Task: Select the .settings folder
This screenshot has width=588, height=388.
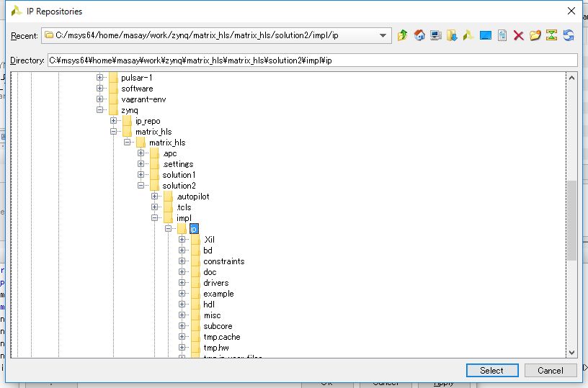Action: [x=178, y=164]
